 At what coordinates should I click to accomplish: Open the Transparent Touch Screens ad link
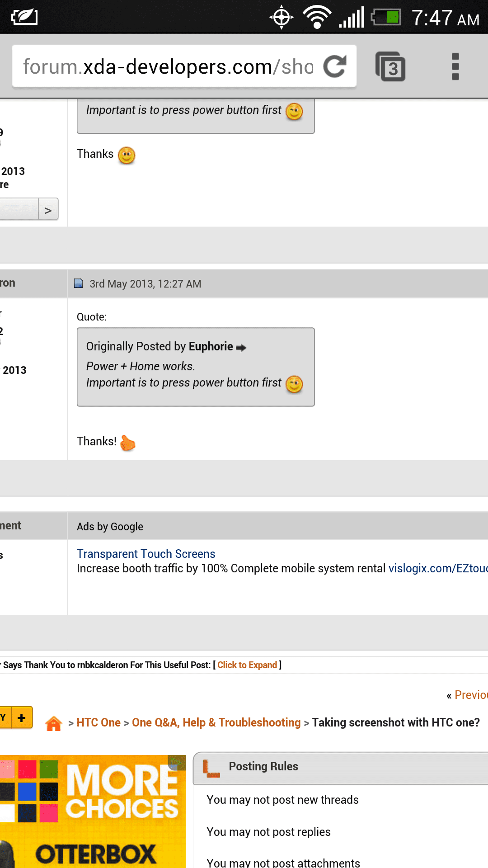click(x=146, y=554)
